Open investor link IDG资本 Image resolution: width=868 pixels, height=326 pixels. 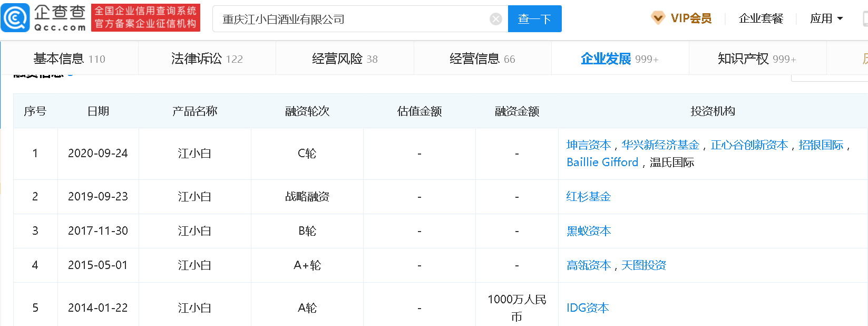[x=588, y=308]
